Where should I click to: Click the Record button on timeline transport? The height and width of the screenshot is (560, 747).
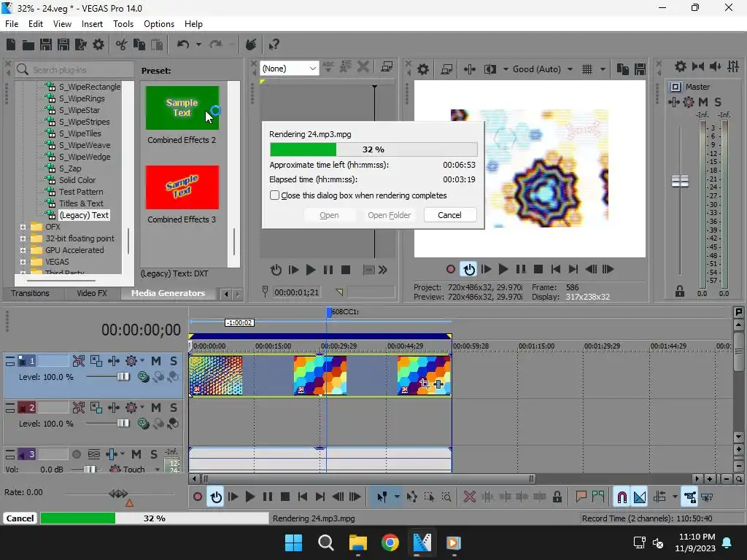pos(197,497)
